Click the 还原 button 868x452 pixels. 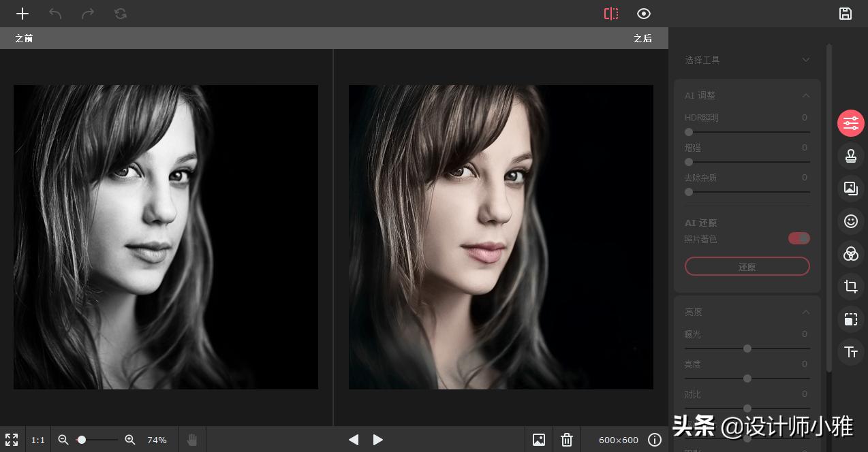point(747,267)
